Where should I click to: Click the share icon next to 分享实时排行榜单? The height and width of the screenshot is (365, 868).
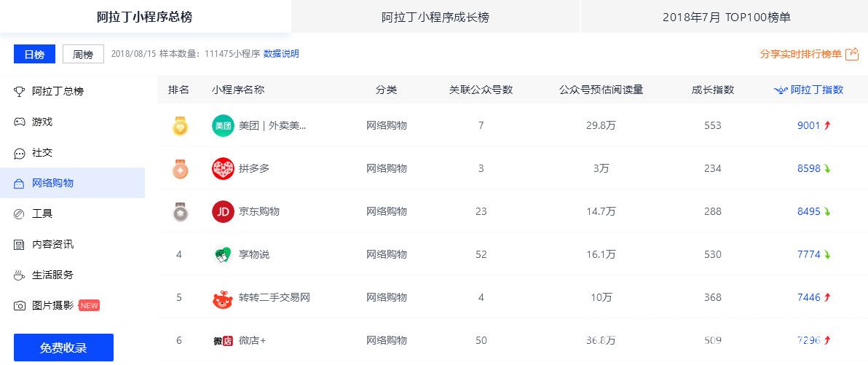click(x=853, y=54)
